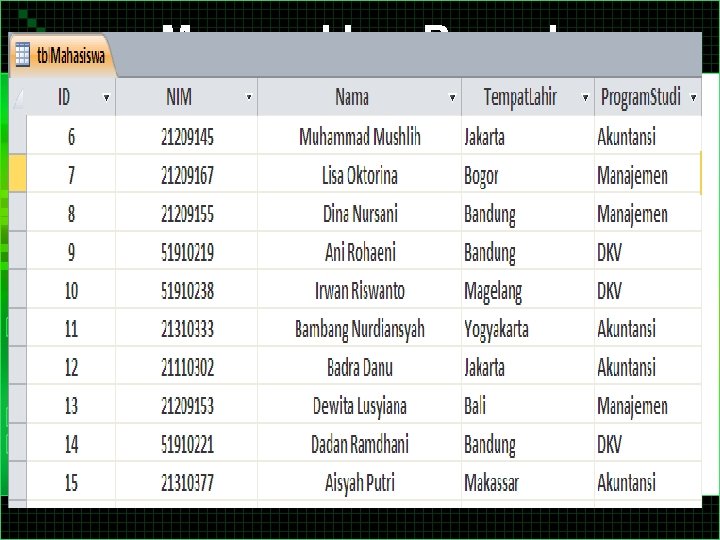Select the row selector for Dewita Lusyiana
Screen dimensions: 720x540
[x=18, y=405]
